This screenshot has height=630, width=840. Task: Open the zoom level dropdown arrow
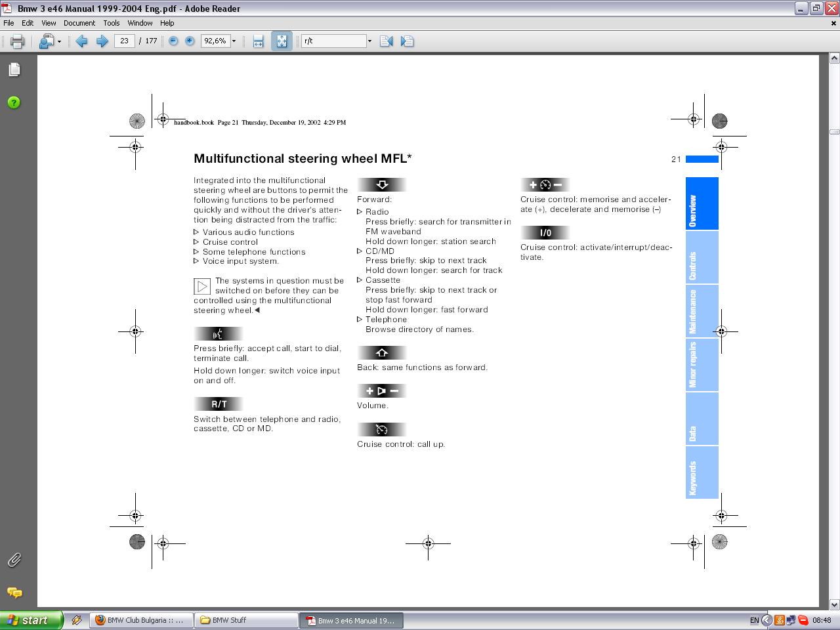coord(234,41)
